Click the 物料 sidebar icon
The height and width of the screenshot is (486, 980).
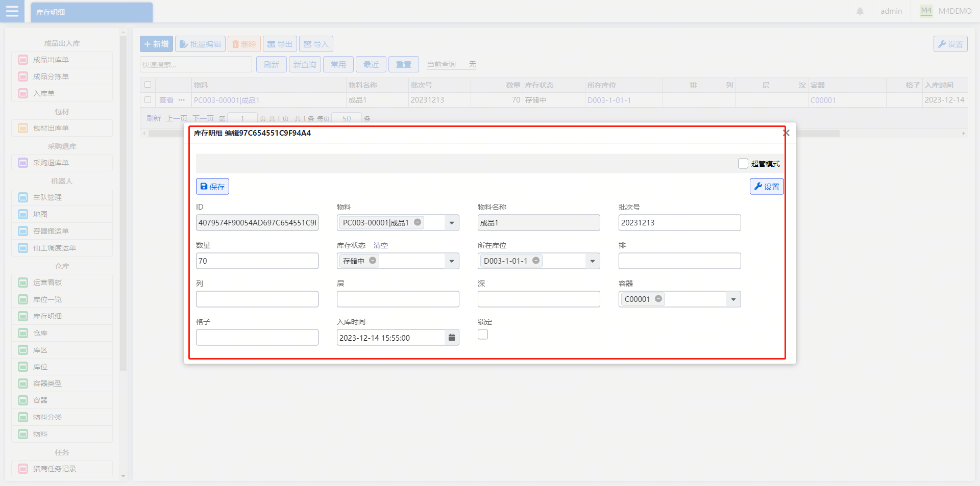click(23, 434)
